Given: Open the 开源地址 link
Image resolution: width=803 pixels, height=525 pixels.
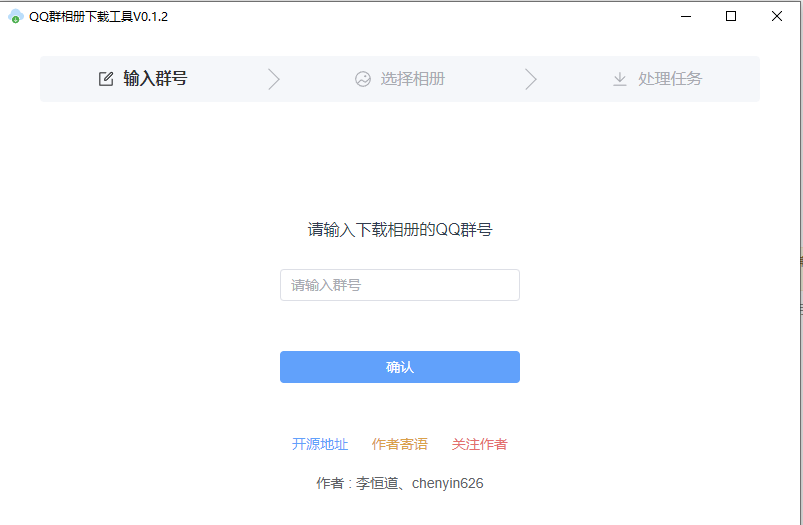Looking at the screenshot, I should pos(320,444).
